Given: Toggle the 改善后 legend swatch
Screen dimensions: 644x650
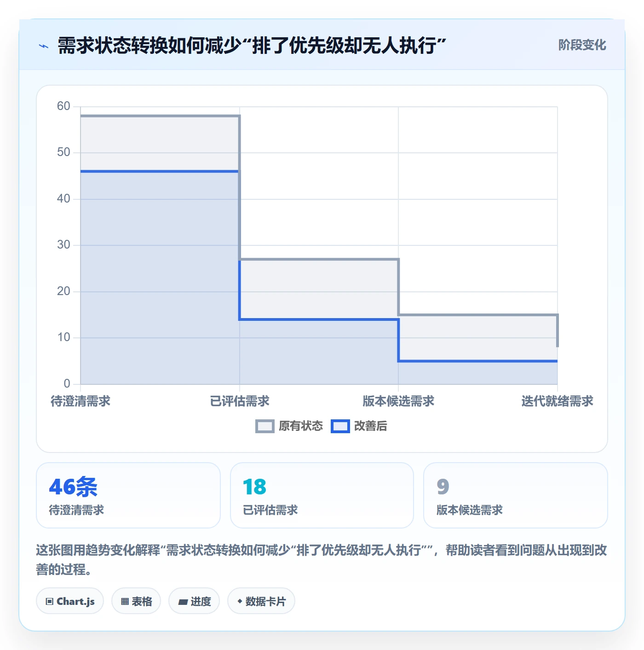Looking at the screenshot, I should click(x=340, y=426).
